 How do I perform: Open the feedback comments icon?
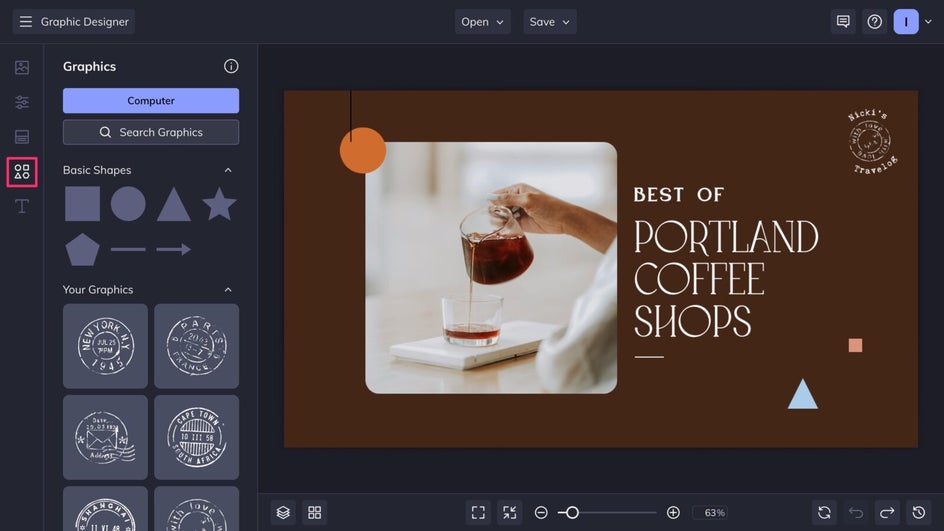[843, 22]
